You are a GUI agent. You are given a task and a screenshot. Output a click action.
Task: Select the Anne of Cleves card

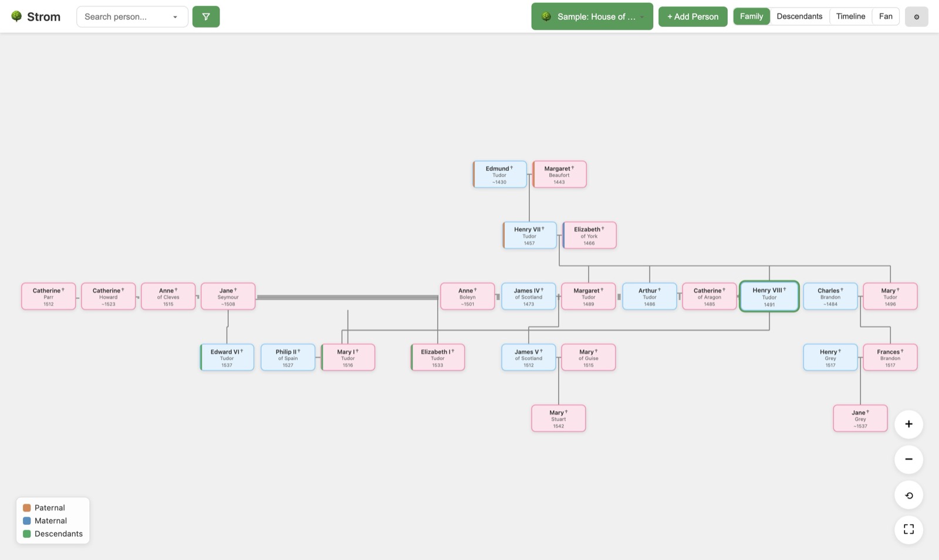[x=168, y=297]
